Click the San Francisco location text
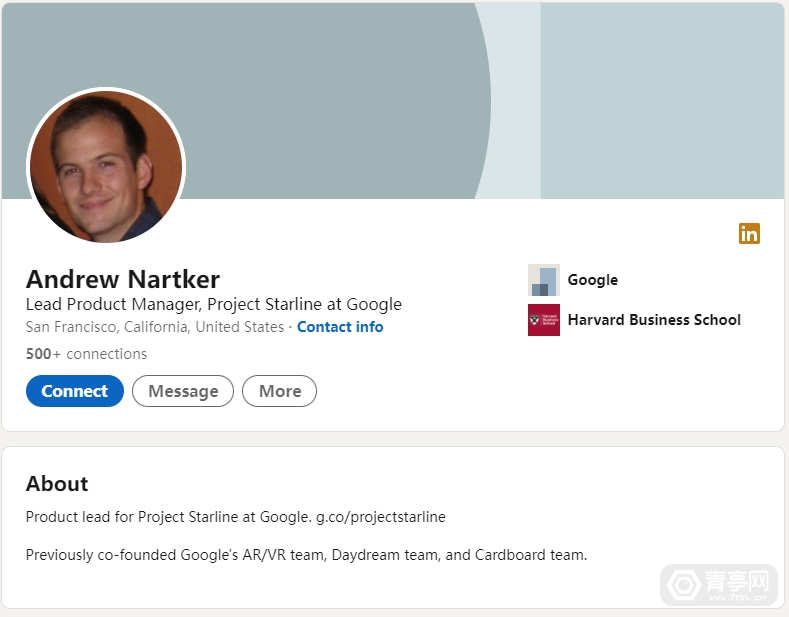 click(155, 327)
